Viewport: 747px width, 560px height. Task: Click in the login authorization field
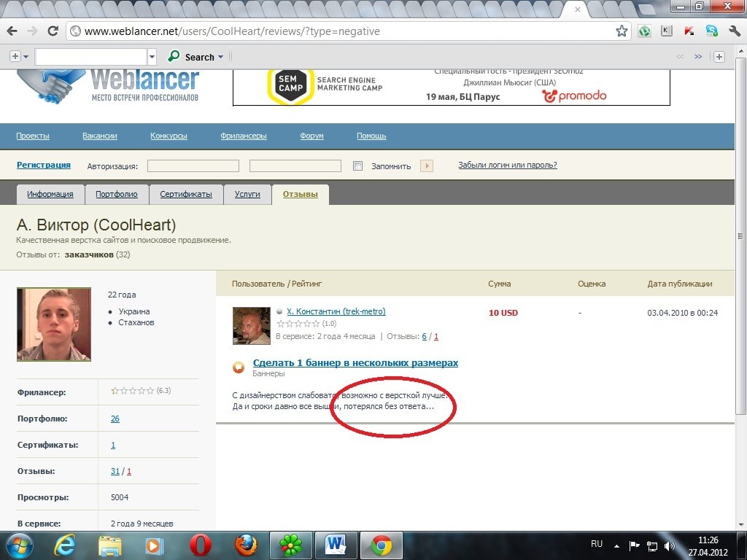193,166
